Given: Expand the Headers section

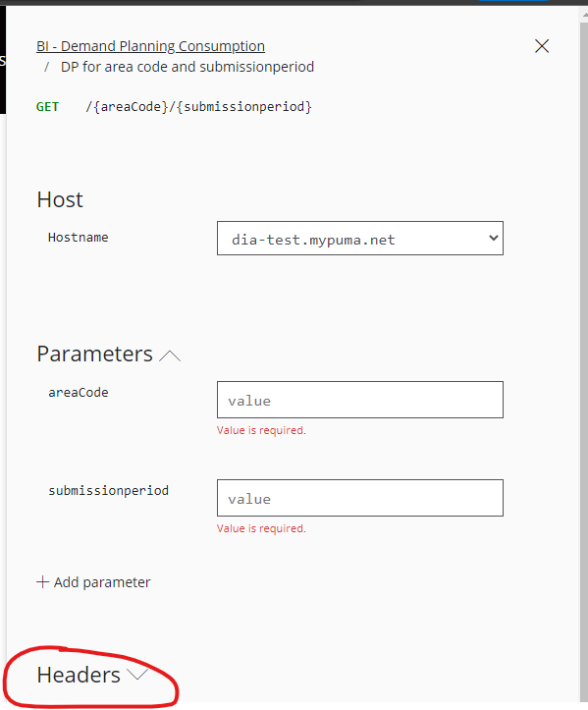Looking at the screenshot, I should click(92, 675).
